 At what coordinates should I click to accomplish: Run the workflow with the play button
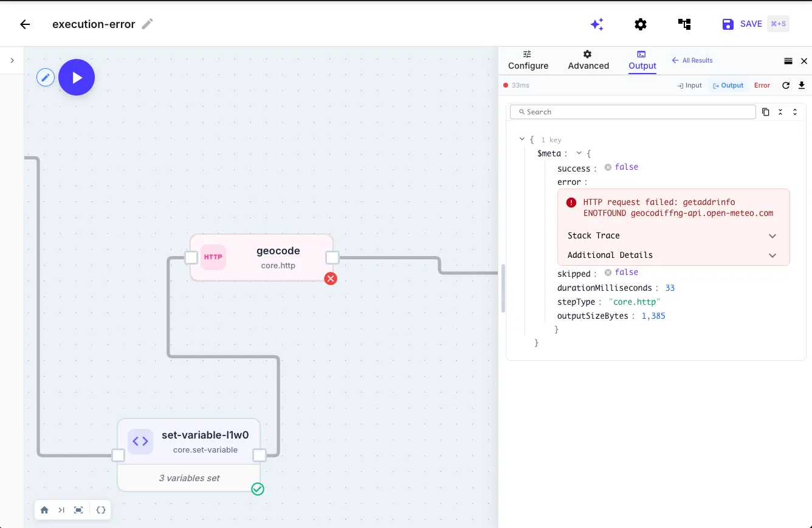click(x=77, y=77)
